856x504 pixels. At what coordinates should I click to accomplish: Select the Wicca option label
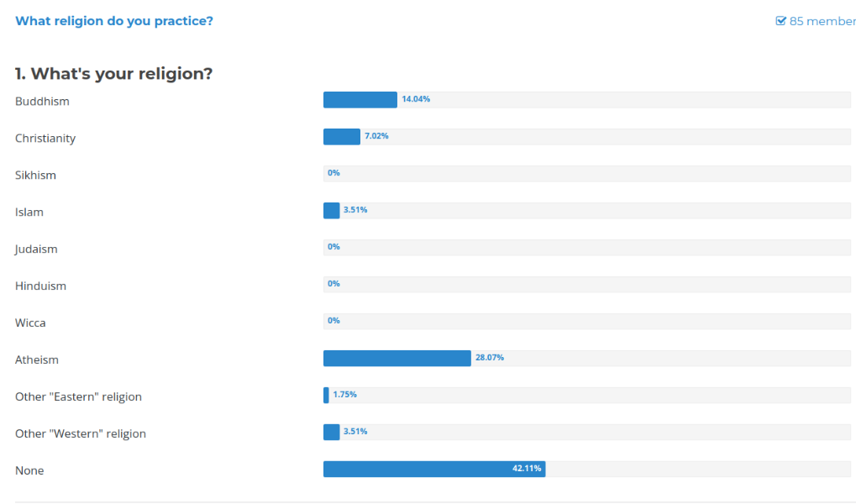30,323
